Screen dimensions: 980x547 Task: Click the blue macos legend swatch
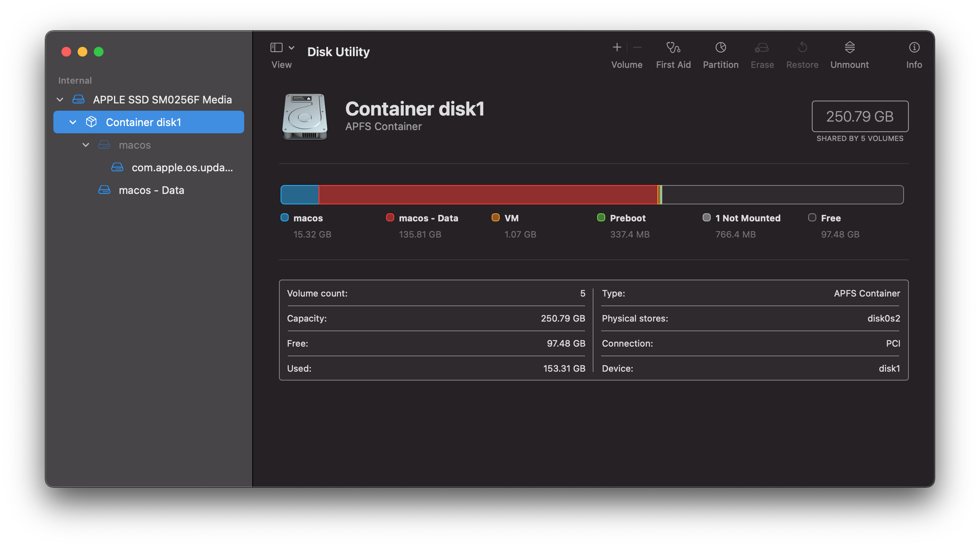285,218
